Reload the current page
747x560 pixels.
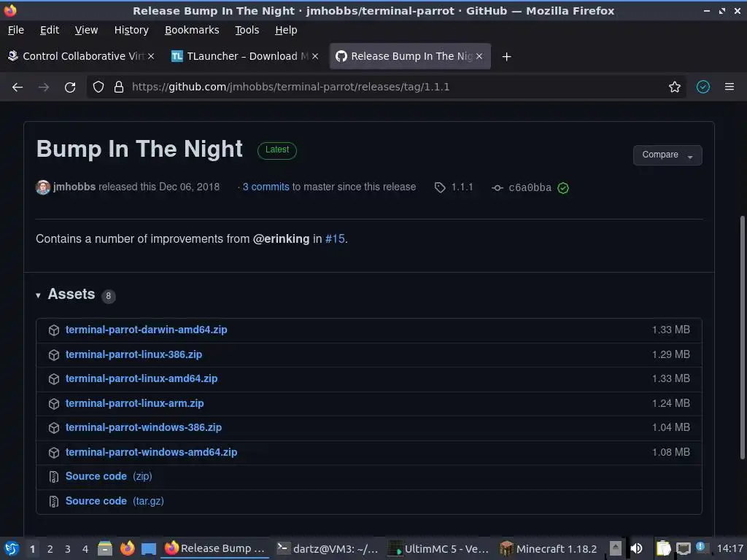click(70, 87)
